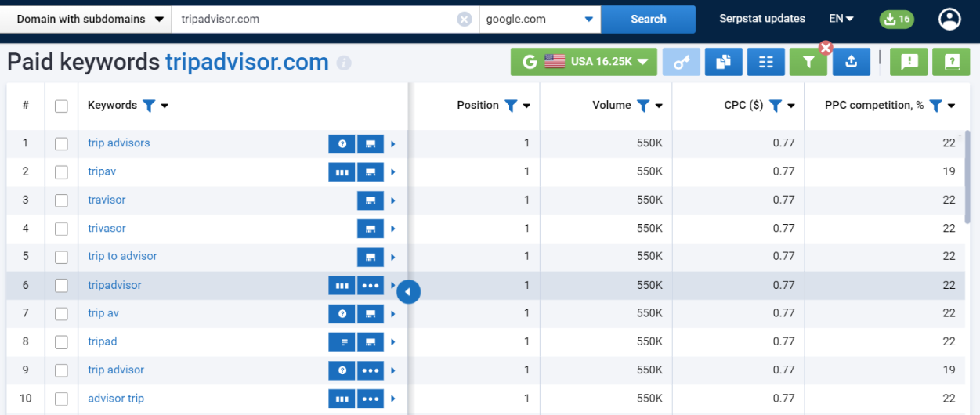Click PPC competition value 19 in tripav row
The height and width of the screenshot is (415, 980).
click(x=949, y=171)
